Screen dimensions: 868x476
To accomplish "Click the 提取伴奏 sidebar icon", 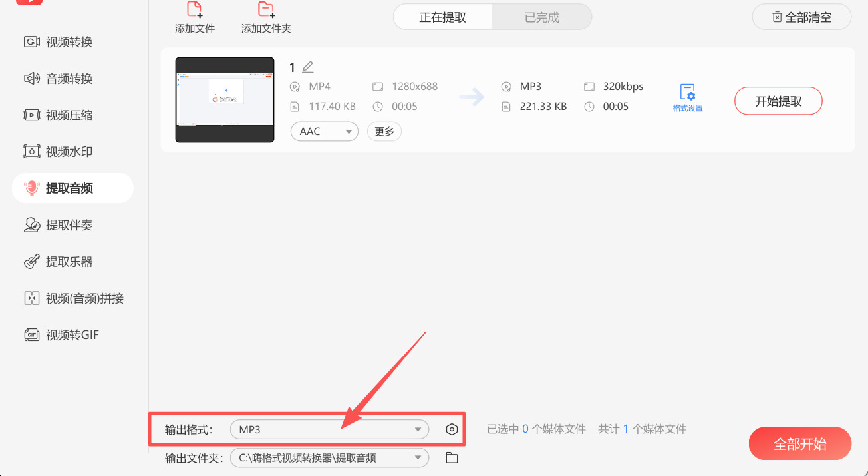I will [x=32, y=225].
